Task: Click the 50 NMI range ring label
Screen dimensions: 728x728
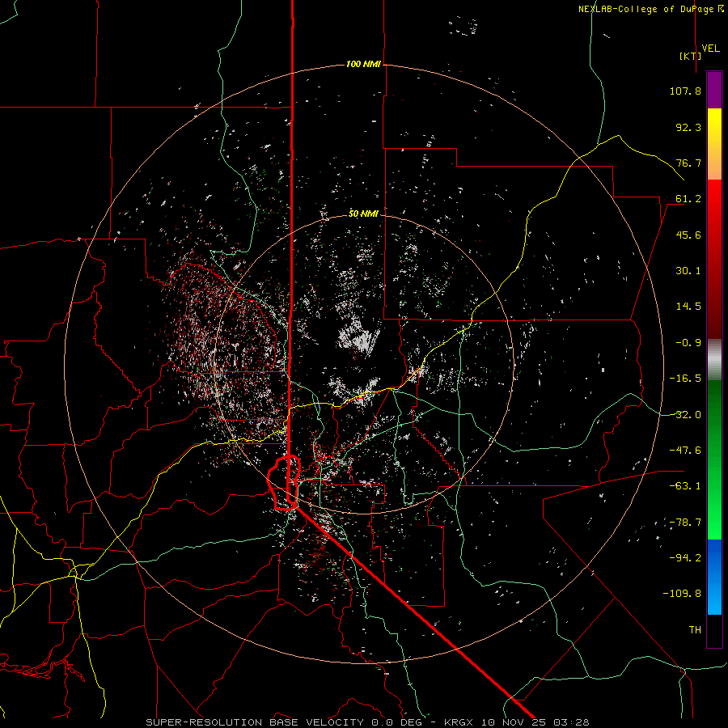Action: click(x=363, y=214)
